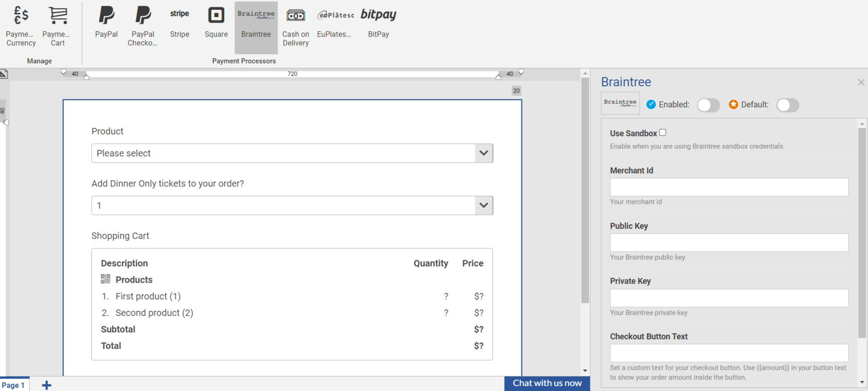Image resolution: width=868 pixels, height=391 pixels.
Task: Open Payment Currency settings
Action: click(21, 27)
